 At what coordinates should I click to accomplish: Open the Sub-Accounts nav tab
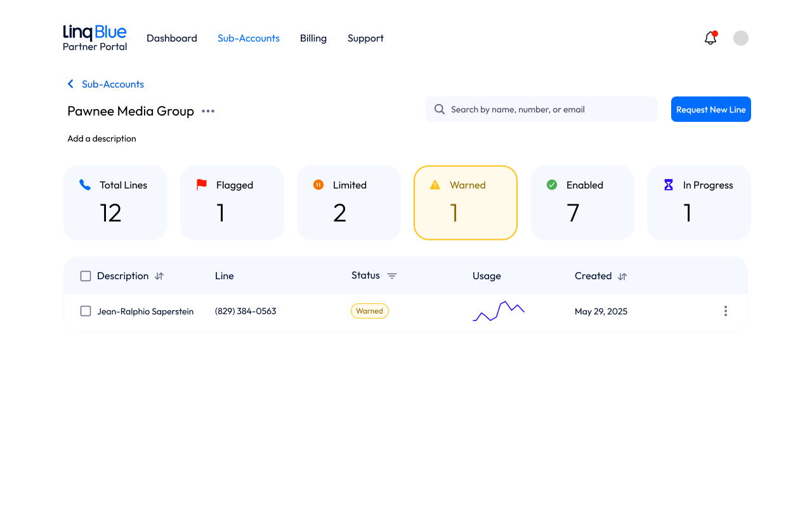(249, 38)
